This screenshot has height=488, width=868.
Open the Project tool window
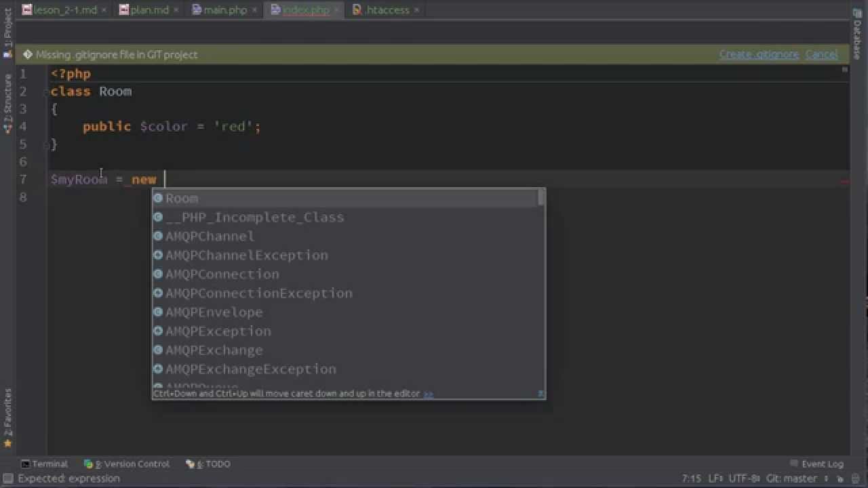tap(7, 33)
